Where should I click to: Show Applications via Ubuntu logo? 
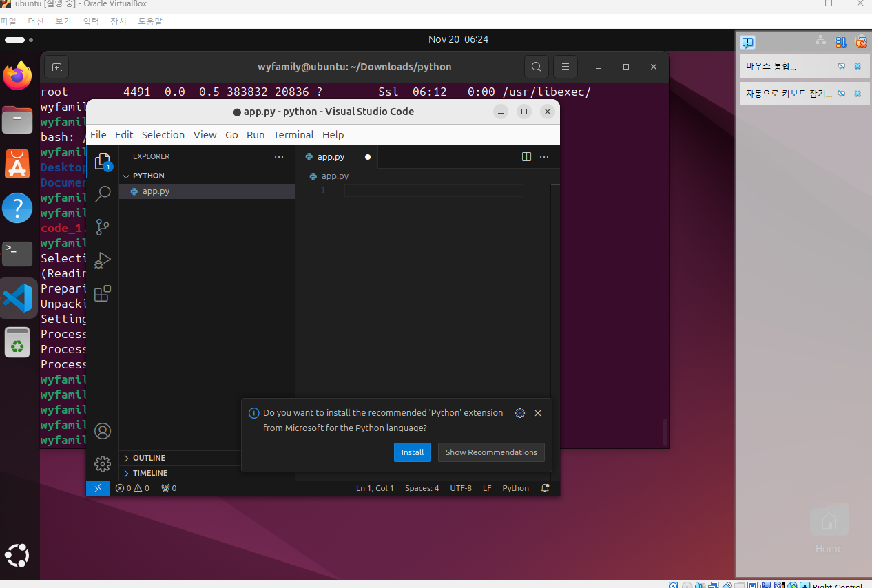(17, 555)
